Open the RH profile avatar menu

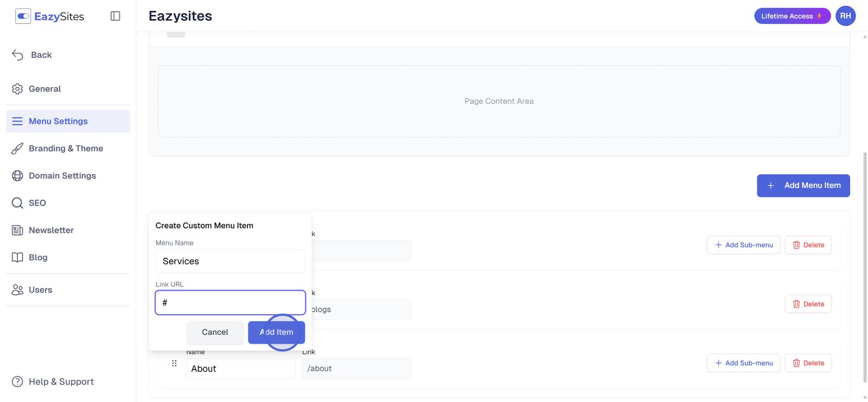pyautogui.click(x=845, y=16)
